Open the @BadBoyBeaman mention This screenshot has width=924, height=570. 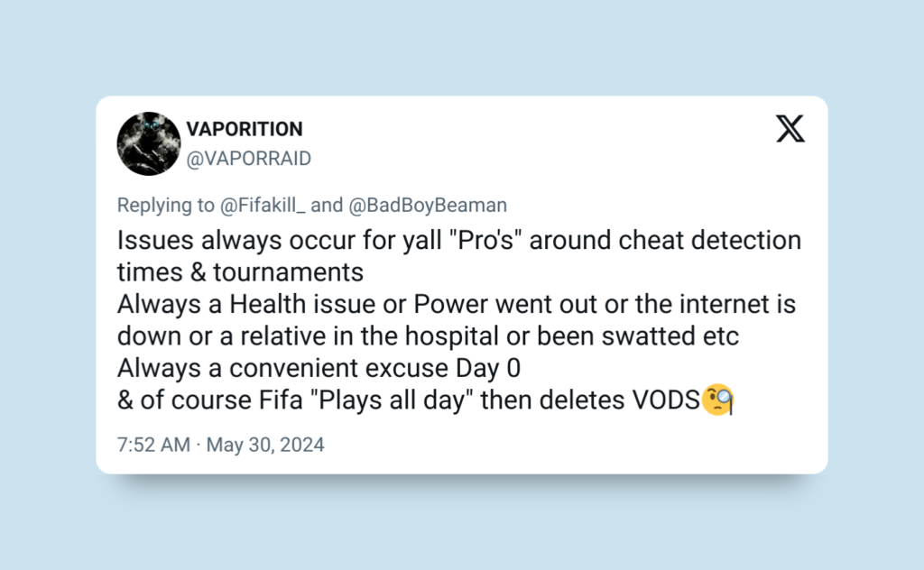tap(428, 205)
